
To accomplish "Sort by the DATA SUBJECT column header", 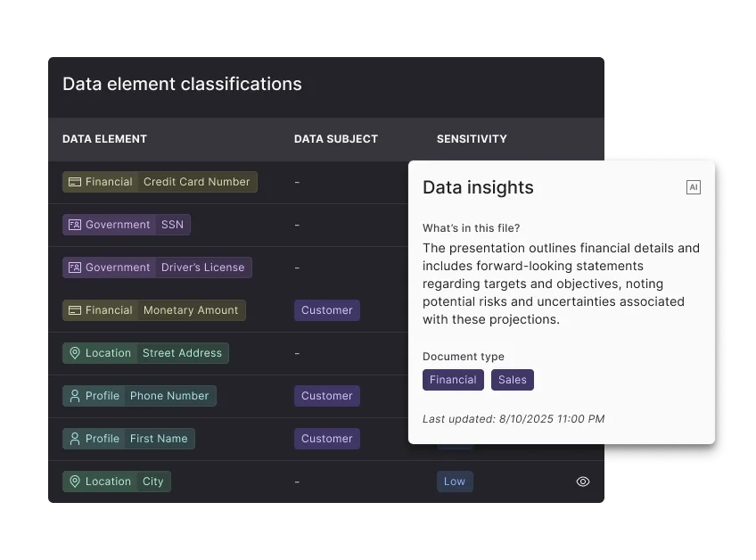I will click(x=336, y=139).
